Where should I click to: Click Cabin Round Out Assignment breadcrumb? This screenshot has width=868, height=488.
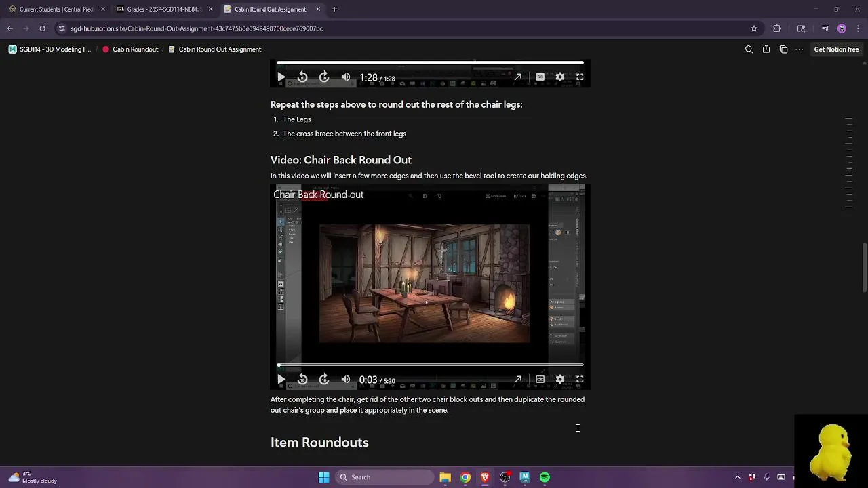[x=214, y=49]
